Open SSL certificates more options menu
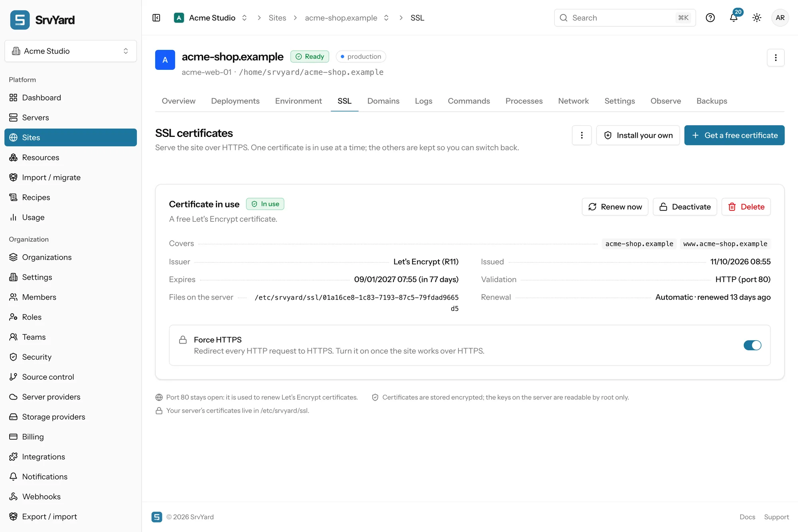Screen dimensions: 798x532 [582, 135]
